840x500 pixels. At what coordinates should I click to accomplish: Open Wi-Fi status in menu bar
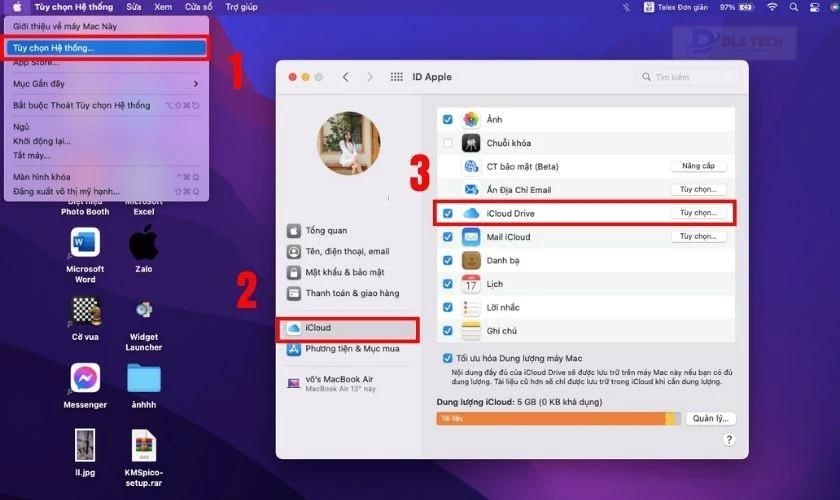(x=772, y=7)
